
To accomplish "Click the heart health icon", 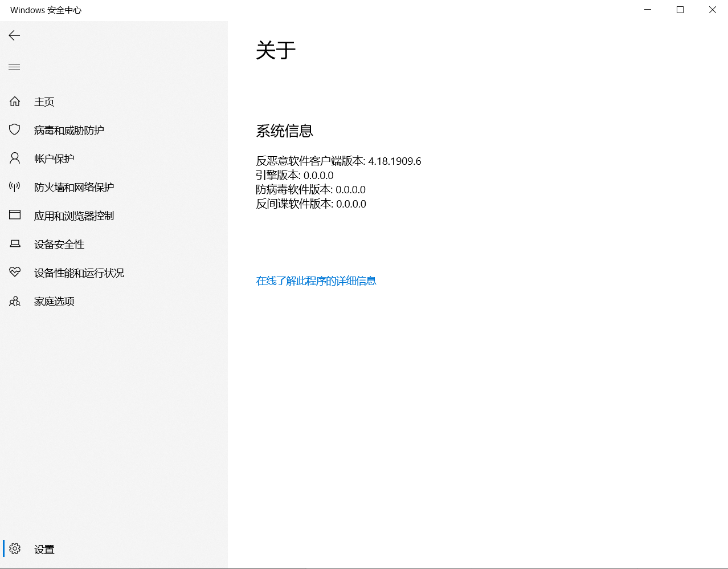I will click(x=15, y=273).
